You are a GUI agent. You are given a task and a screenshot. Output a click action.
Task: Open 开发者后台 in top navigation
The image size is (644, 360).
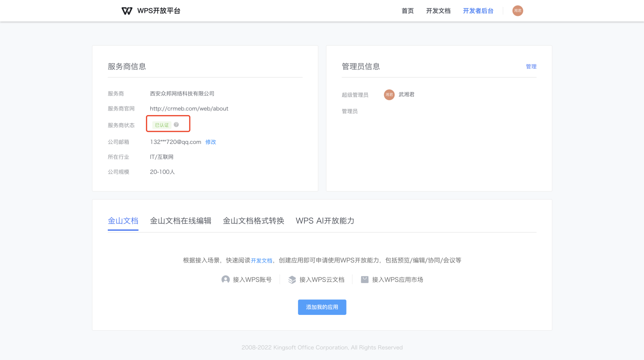[x=478, y=11]
